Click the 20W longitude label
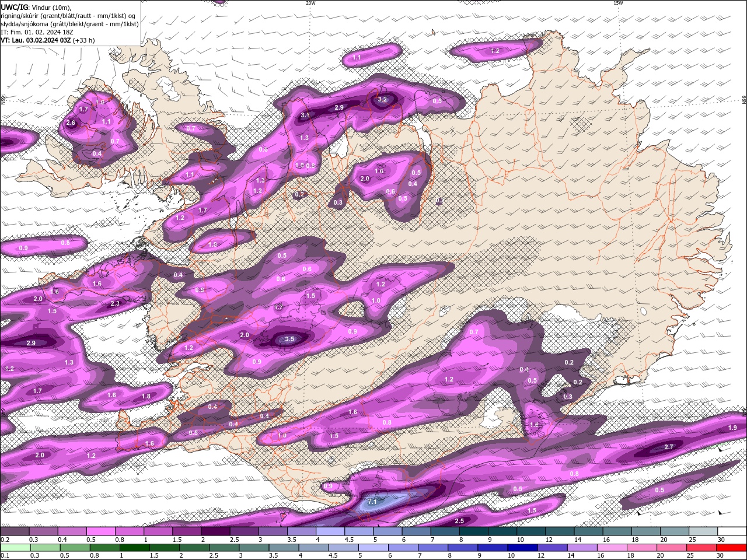 310,3
